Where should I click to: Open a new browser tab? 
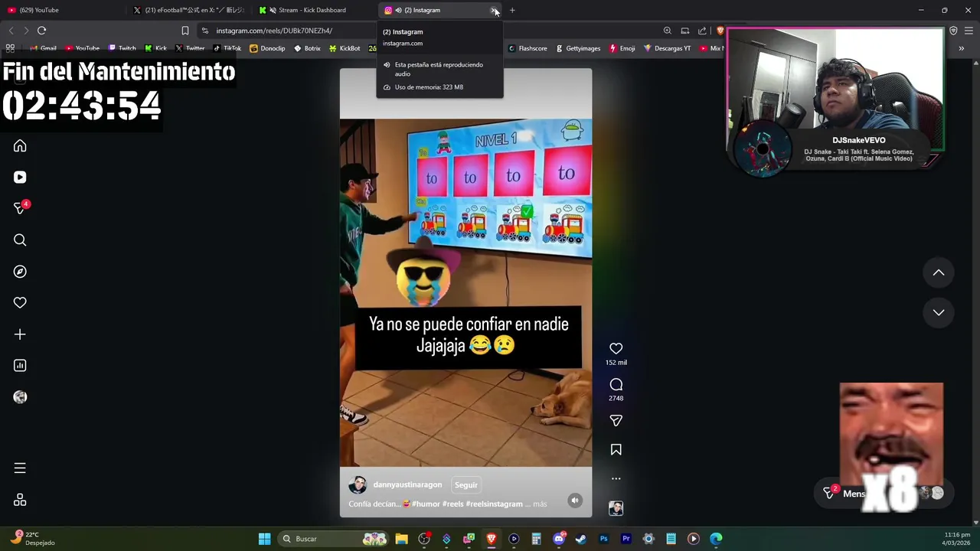[512, 10]
